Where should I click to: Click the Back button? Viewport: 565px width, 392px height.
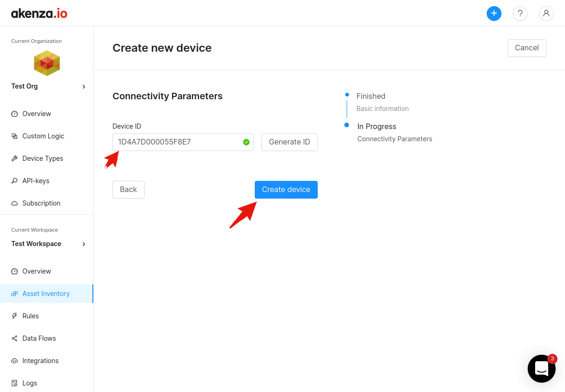[128, 190]
